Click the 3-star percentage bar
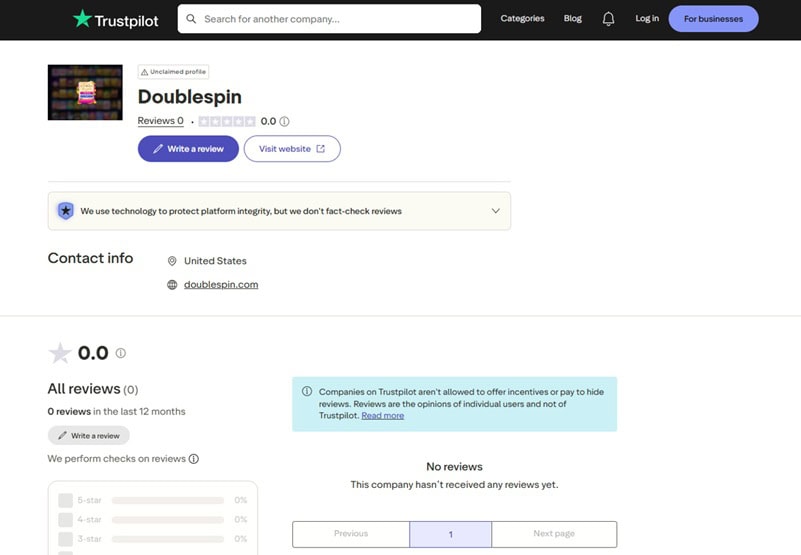 click(x=168, y=539)
